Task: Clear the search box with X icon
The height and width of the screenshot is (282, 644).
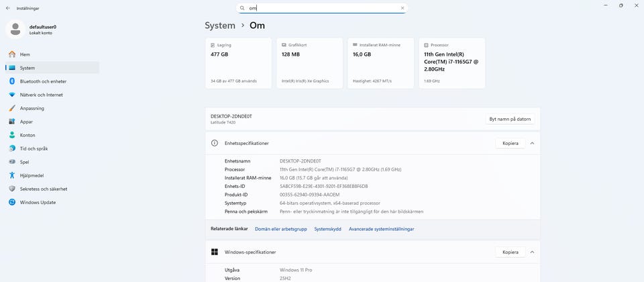Action: [x=402, y=8]
